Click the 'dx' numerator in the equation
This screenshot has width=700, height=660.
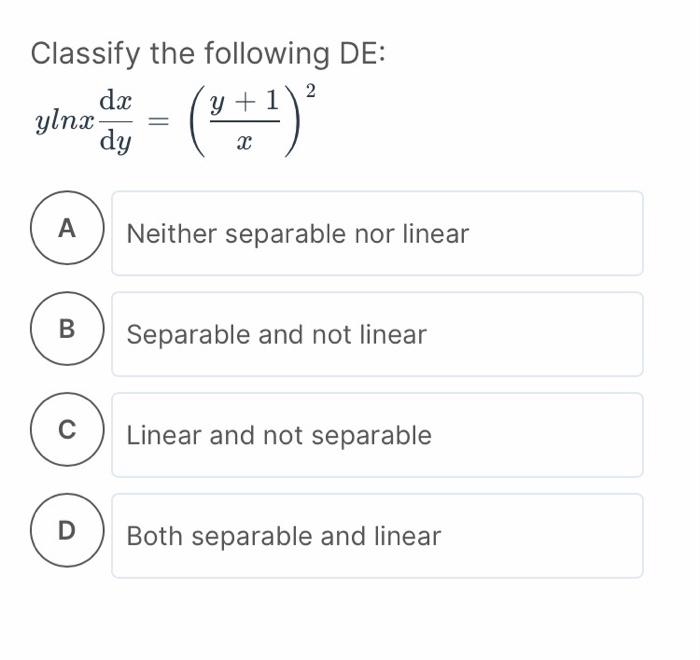116,100
